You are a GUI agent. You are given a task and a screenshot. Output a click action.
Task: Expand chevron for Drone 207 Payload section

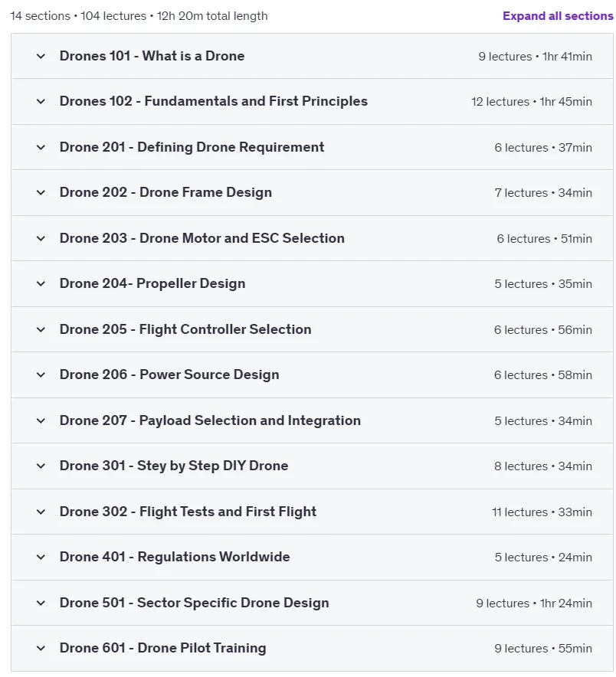pyautogui.click(x=41, y=420)
